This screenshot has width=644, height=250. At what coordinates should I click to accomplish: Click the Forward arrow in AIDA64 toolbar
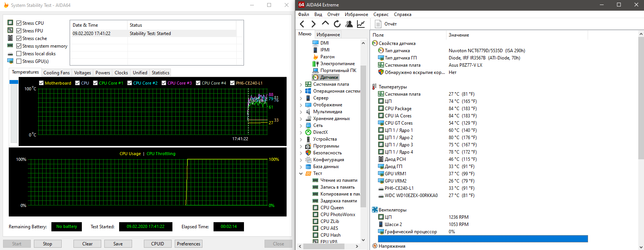(313, 24)
